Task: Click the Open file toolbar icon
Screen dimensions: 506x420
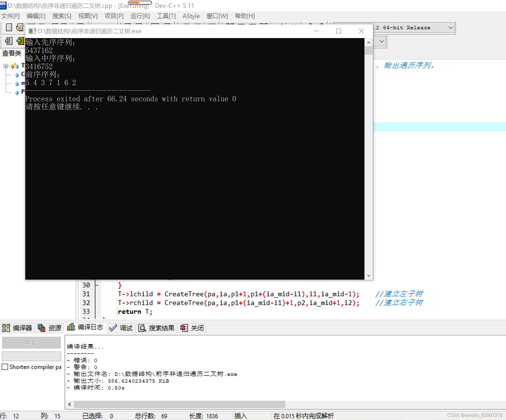Action: point(20,27)
